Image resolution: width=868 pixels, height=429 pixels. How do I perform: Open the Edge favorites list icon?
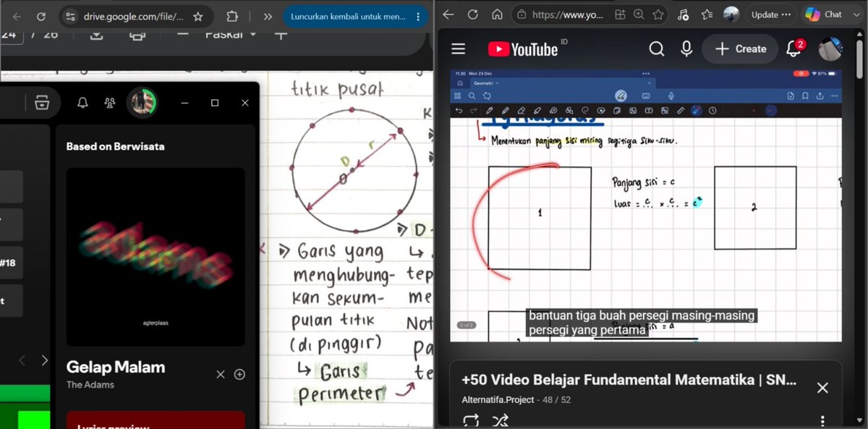(707, 14)
